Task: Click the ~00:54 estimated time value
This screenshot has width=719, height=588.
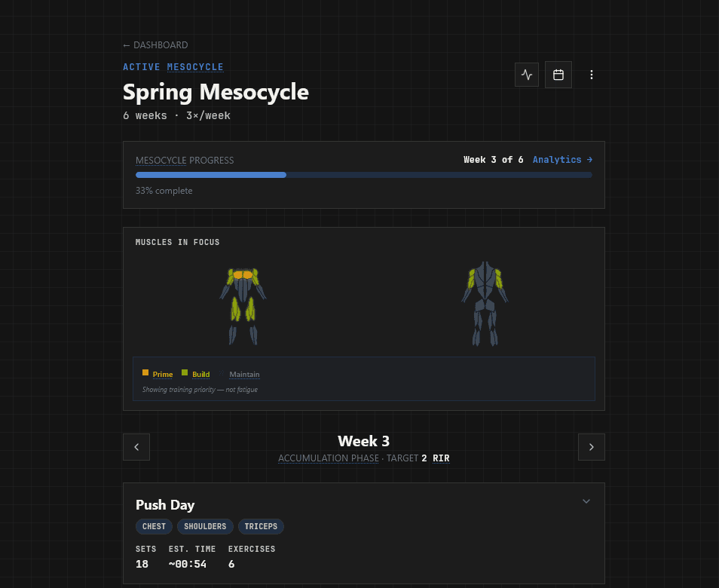Action: tap(188, 564)
